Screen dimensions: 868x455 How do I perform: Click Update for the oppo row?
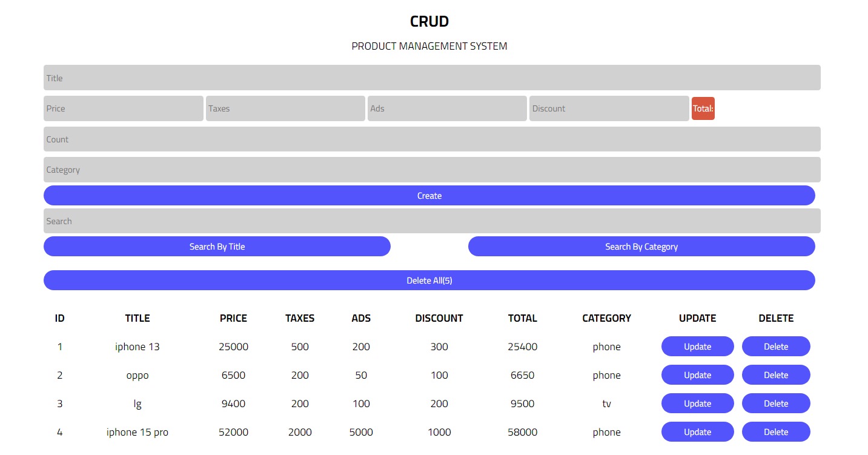click(697, 375)
